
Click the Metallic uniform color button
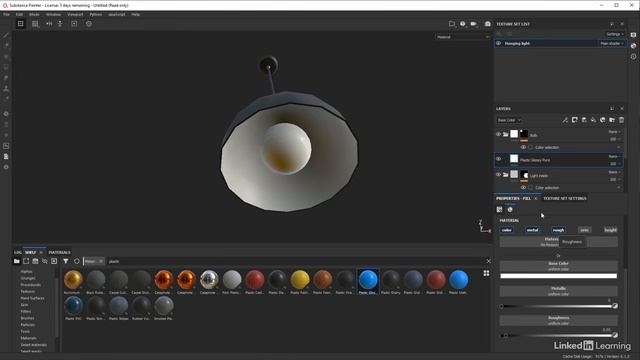pyautogui.click(x=558, y=291)
